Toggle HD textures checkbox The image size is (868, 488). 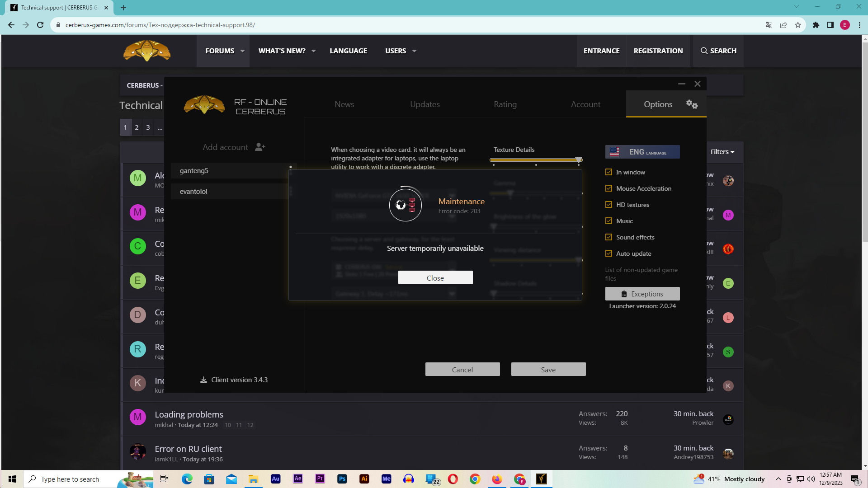[609, 205]
